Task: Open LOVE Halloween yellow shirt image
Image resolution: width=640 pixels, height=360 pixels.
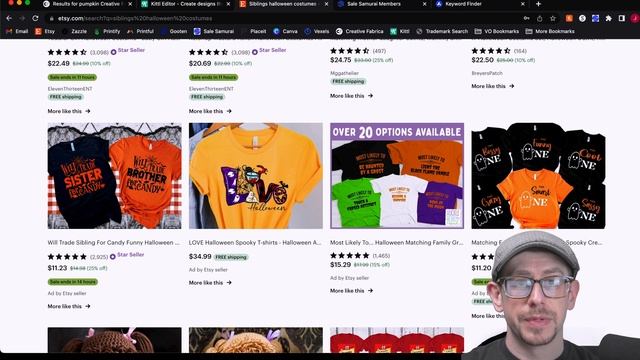Action: click(x=256, y=176)
